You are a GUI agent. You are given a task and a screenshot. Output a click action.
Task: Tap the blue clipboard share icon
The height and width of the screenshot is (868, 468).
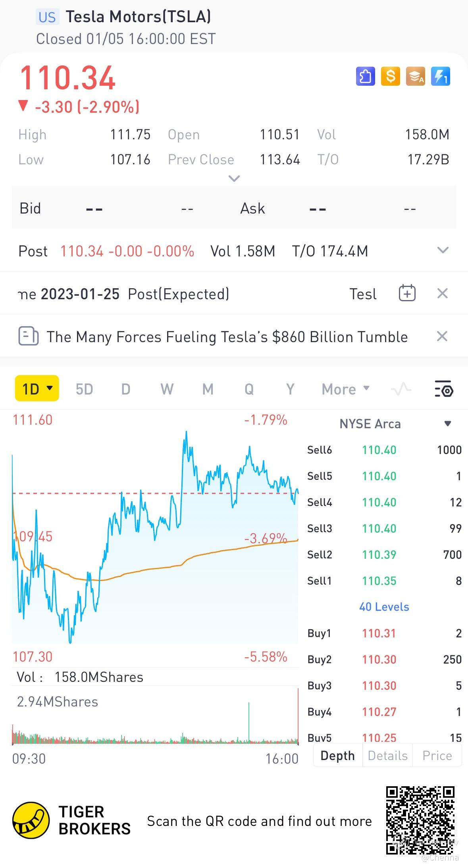[x=365, y=76]
